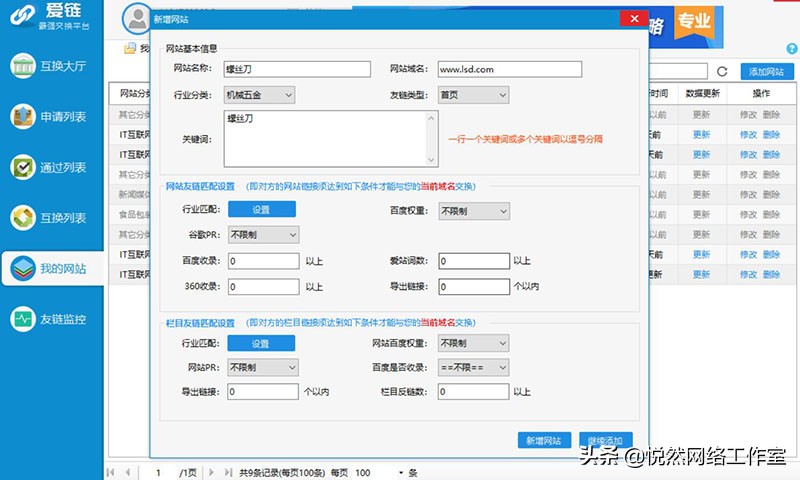Click the 新增网站 submit button
Image resolution: width=800 pixels, height=480 pixels.
544,441
